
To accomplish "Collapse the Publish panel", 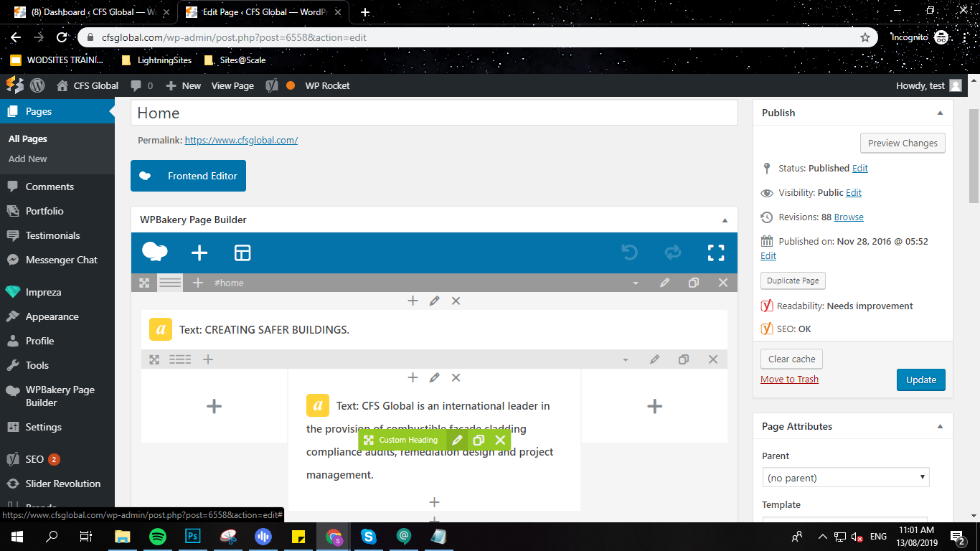I will point(940,113).
